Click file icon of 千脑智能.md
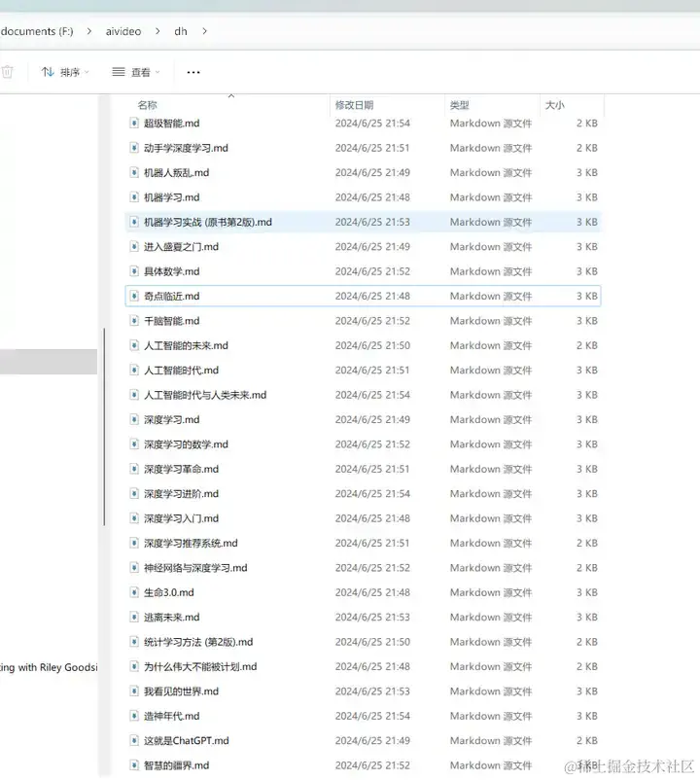700x780 pixels. (x=134, y=321)
